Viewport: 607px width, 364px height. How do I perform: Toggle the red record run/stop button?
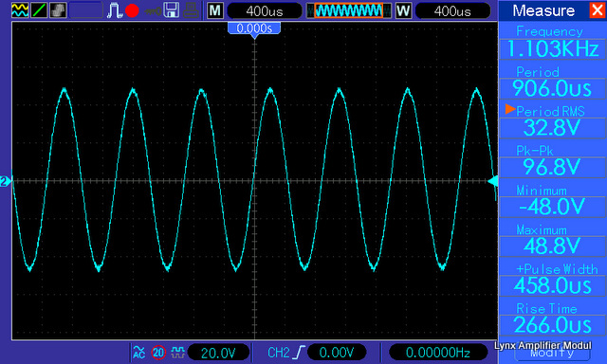[x=132, y=10]
